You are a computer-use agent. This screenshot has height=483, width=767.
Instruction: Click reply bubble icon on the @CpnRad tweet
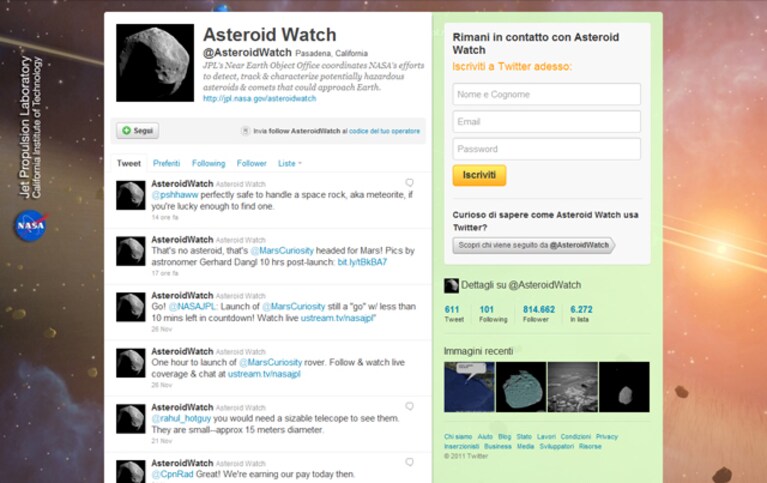(x=409, y=462)
